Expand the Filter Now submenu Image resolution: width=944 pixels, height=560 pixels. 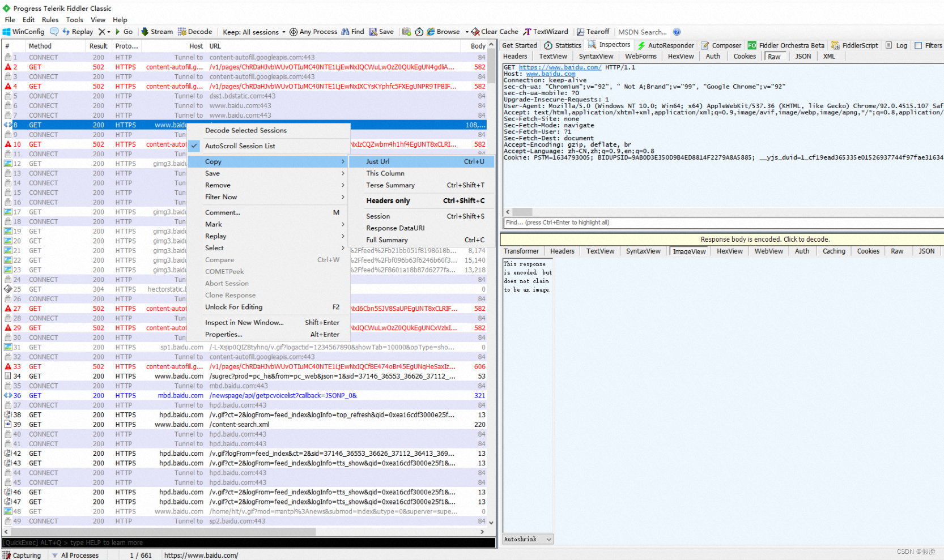tap(269, 197)
